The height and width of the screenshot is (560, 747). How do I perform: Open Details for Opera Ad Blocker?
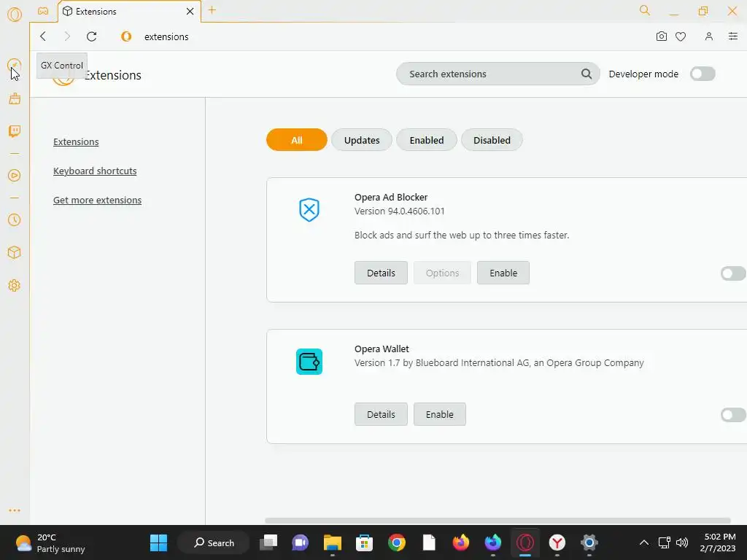pyautogui.click(x=381, y=273)
